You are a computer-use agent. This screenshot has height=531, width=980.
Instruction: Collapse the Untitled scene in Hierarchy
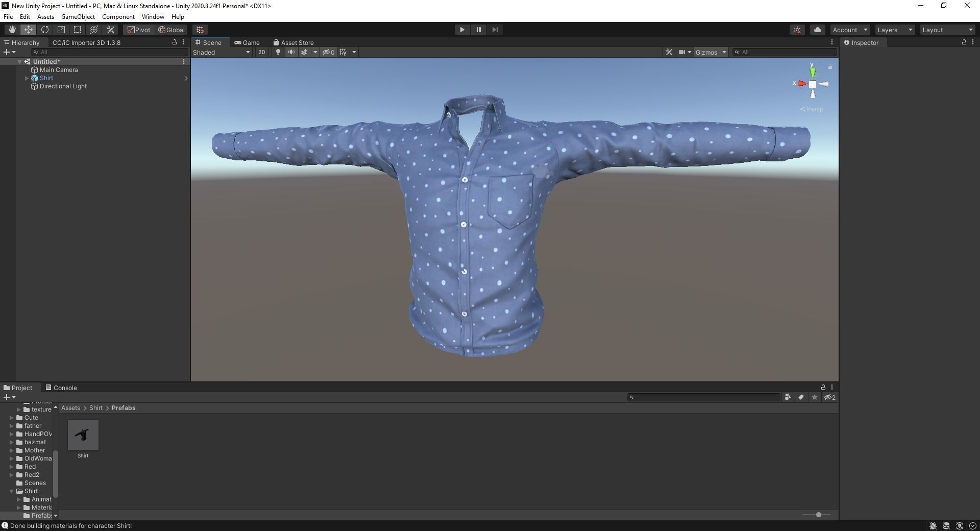[x=19, y=62]
